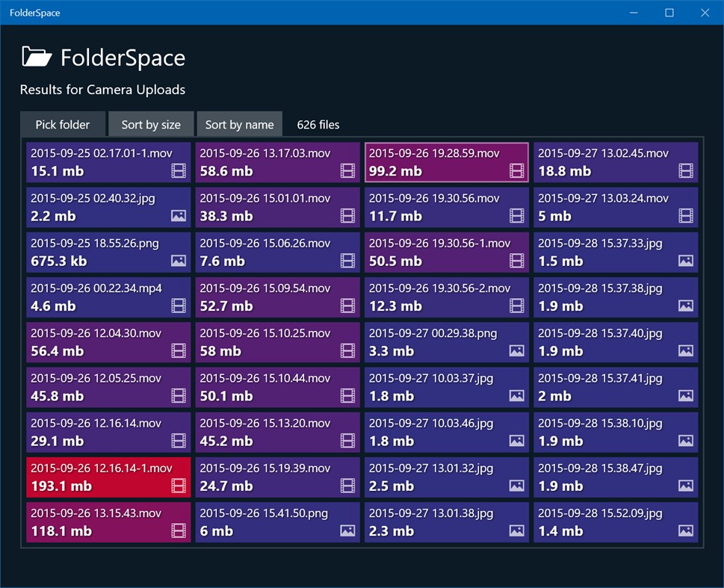This screenshot has width=724, height=588.
Task: Click the video icon on 2015-09-27 13.02.45.mov
Action: pos(684,171)
